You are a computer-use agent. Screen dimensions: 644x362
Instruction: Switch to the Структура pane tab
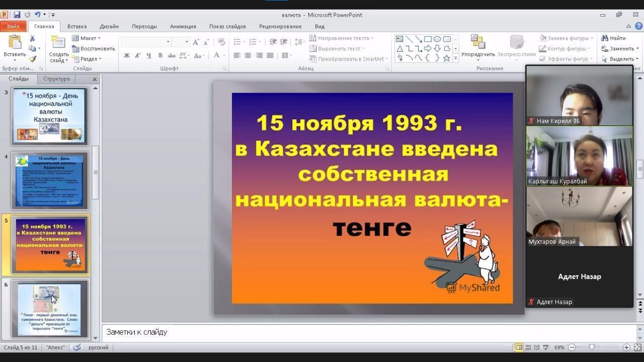click(x=56, y=79)
